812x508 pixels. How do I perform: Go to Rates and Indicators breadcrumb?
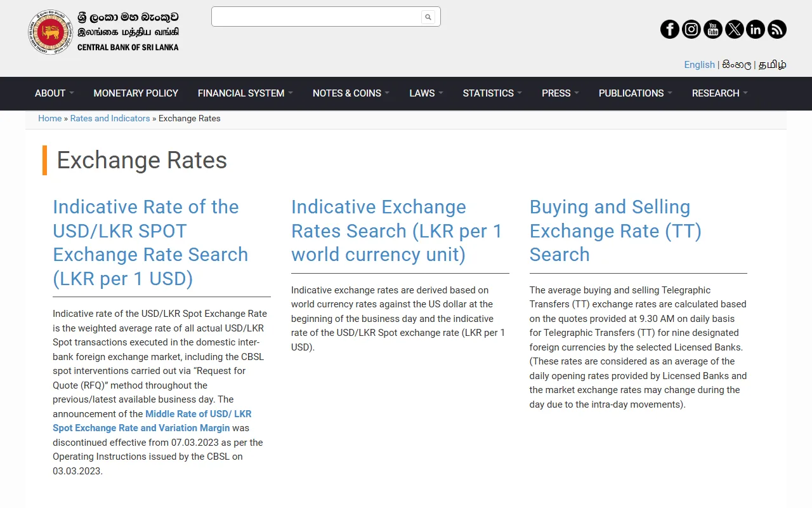tap(110, 118)
